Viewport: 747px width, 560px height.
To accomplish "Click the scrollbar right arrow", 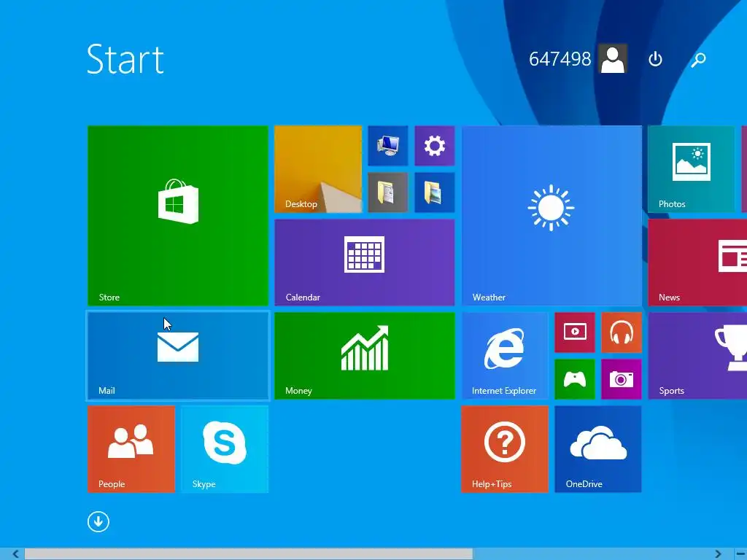I will pos(718,554).
